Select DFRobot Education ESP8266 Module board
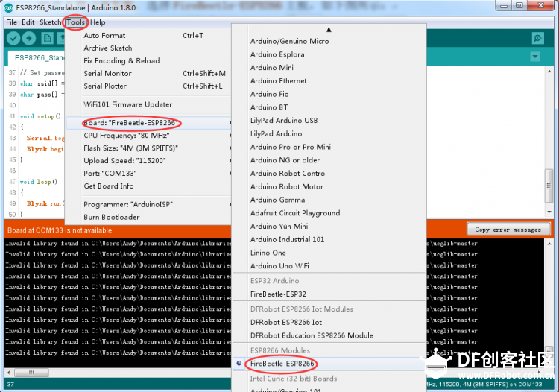Viewport: 559px width, 392px height. 329,335
